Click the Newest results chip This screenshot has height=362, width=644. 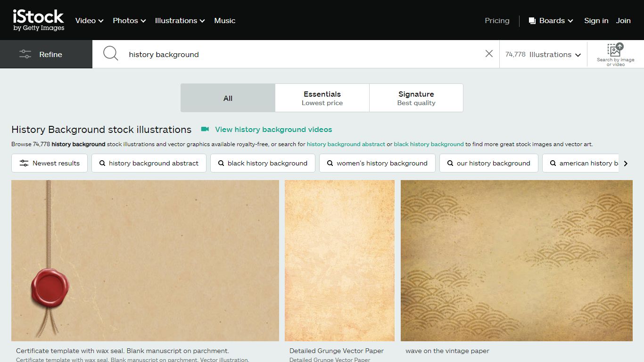(x=50, y=163)
